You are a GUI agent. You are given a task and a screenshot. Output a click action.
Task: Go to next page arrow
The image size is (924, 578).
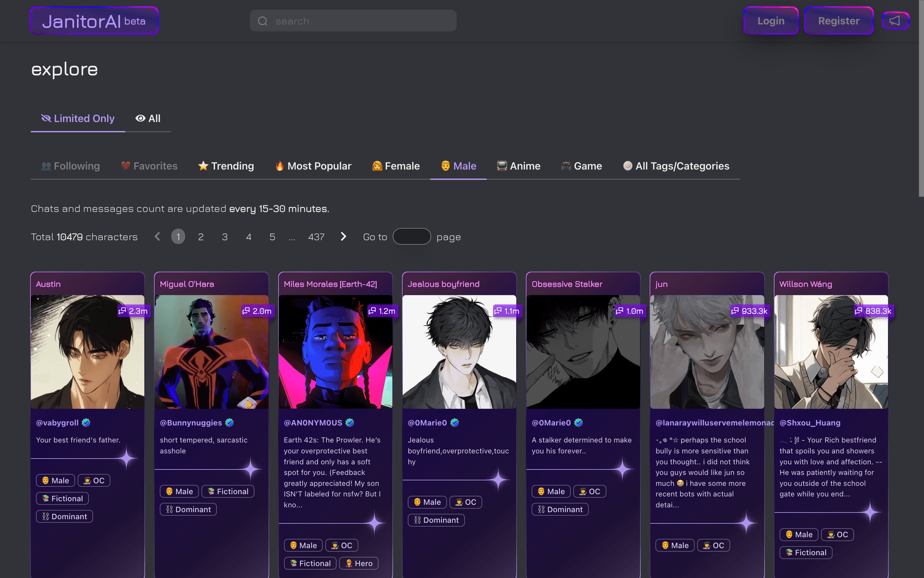(x=343, y=237)
